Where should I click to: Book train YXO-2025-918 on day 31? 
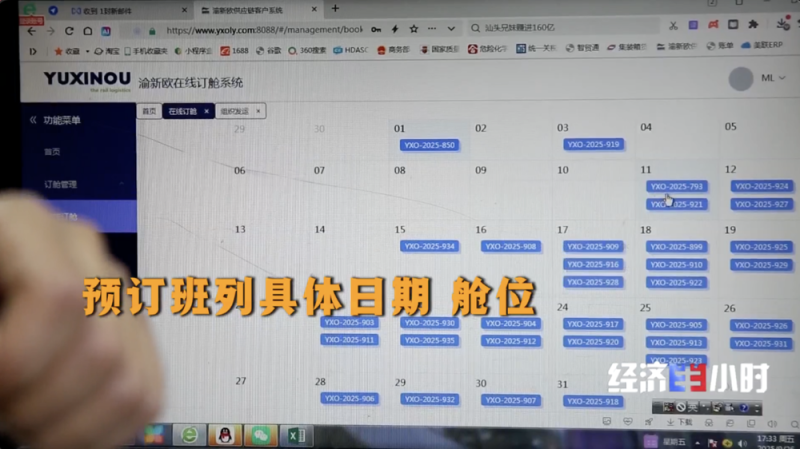(x=592, y=402)
